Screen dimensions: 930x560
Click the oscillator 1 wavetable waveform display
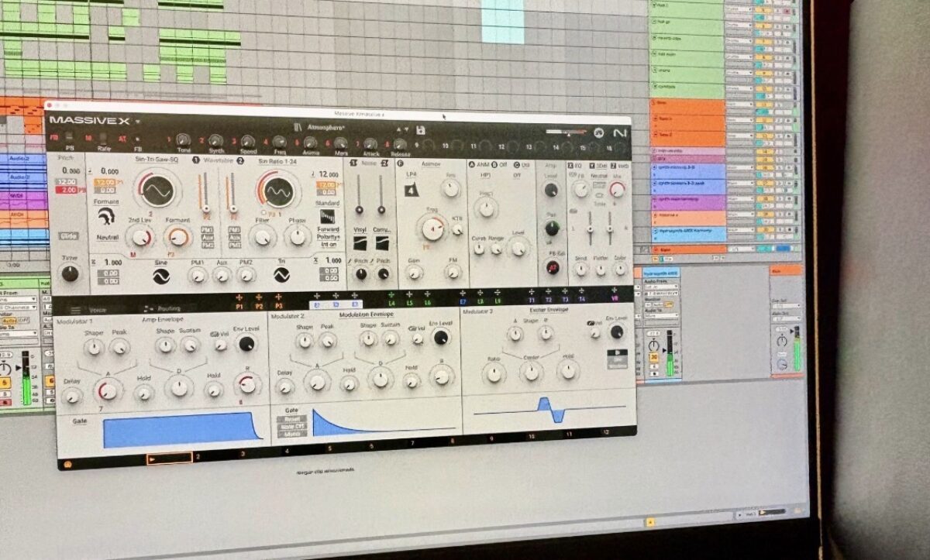point(156,190)
